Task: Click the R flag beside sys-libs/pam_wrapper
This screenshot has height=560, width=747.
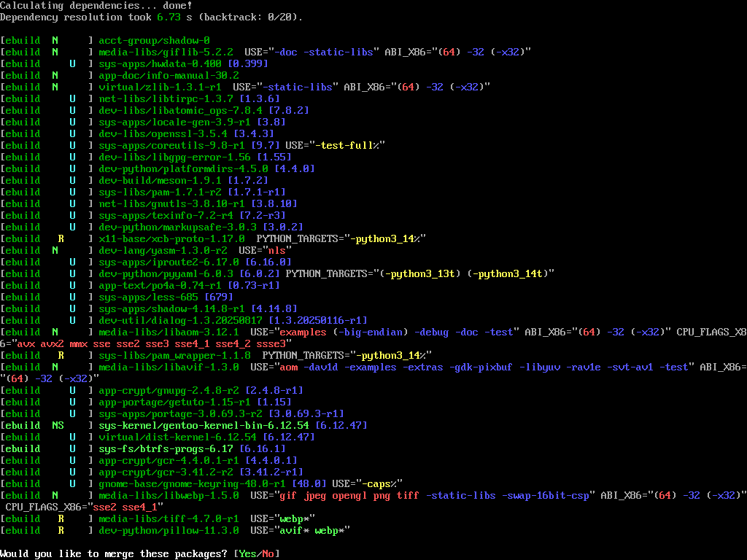Action: tap(61, 355)
